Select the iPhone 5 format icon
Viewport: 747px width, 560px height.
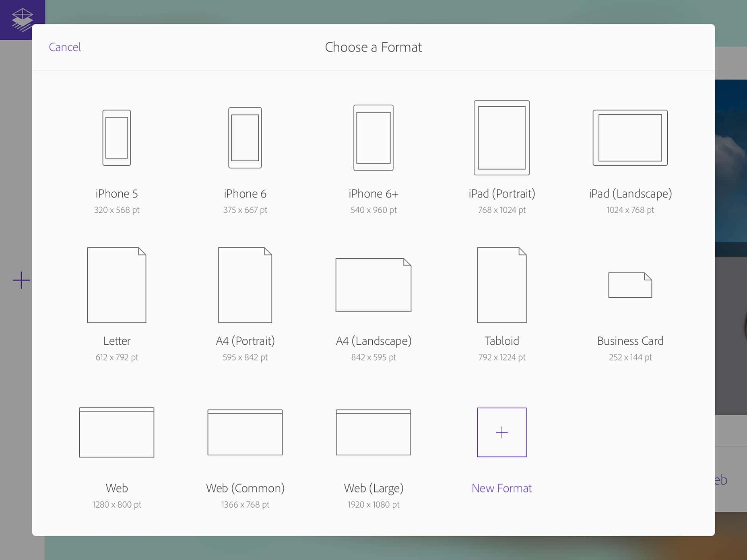pos(117,138)
